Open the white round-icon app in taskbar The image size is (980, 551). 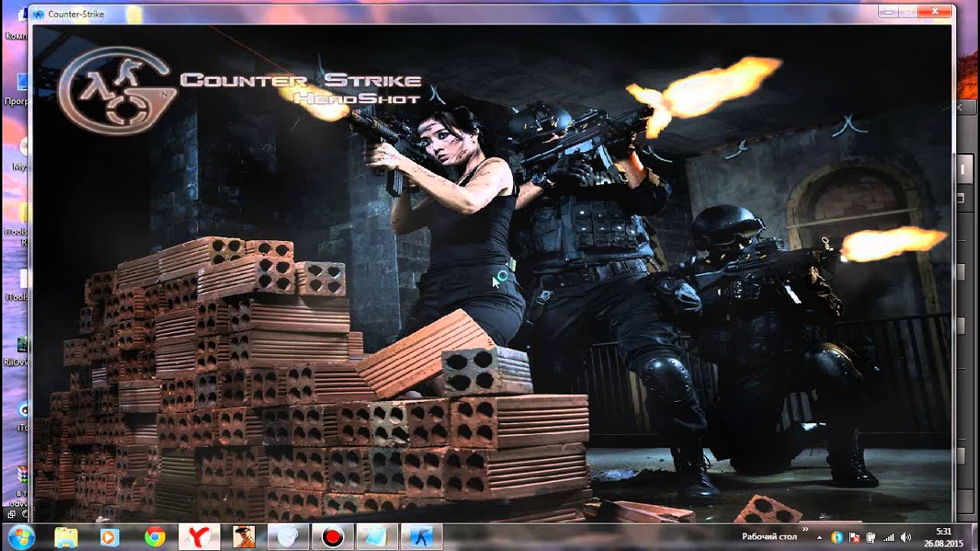click(288, 537)
